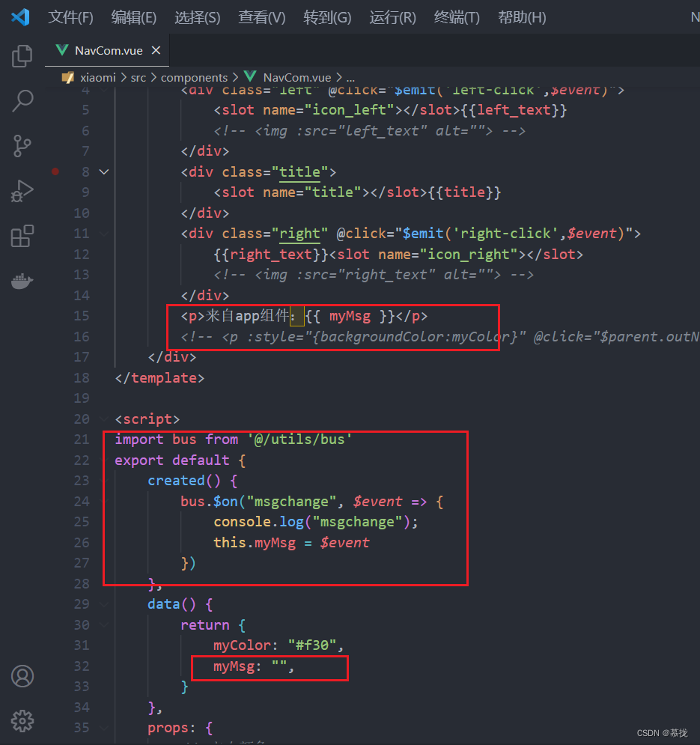This screenshot has width=700, height=745.
Task: Click props keyword on line 35
Action: [x=168, y=728]
